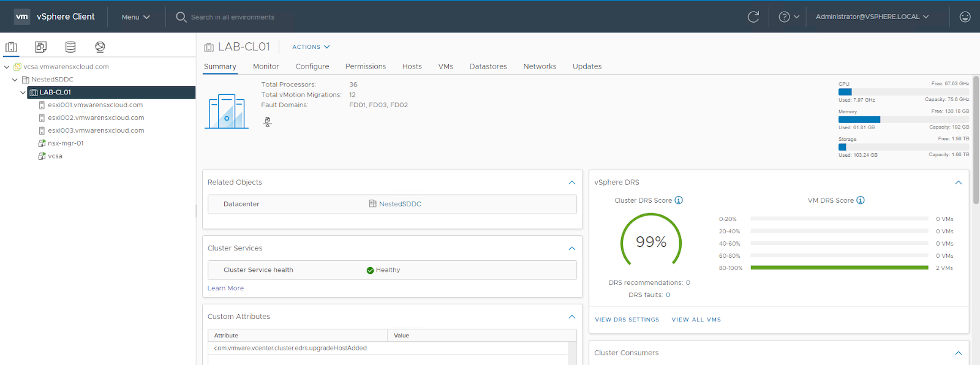Open the ACTIONS dropdown for LAB-CL01
Image resolution: width=980 pixels, height=365 pixels.
tap(311, 47)
